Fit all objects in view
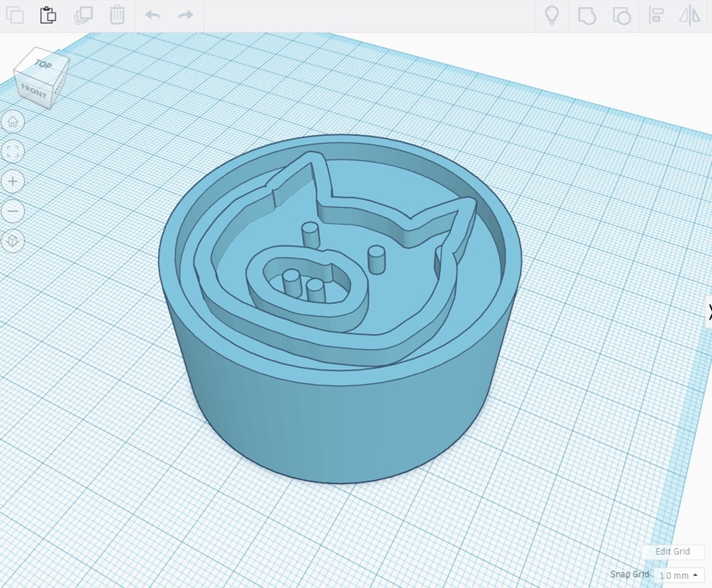Image resolution: width=712 pixels, height=588 pixels. coord(13,151)
